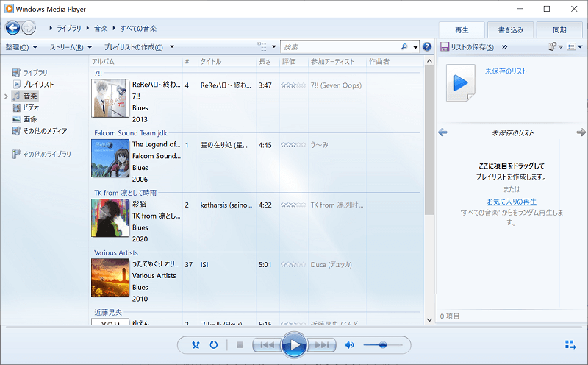Click the greyed forward navigation arrow
The image size is (588, 365).
pyautogui.click(x=29, y=28)
